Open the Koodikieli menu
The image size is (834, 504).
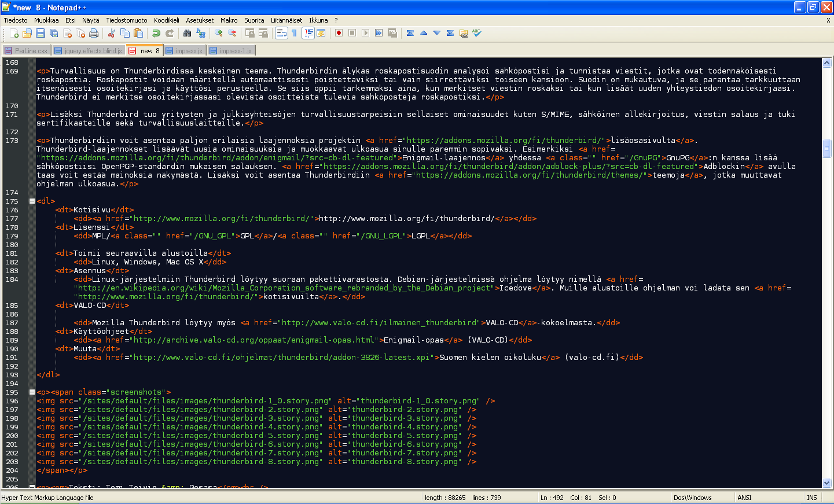(167, 20)
